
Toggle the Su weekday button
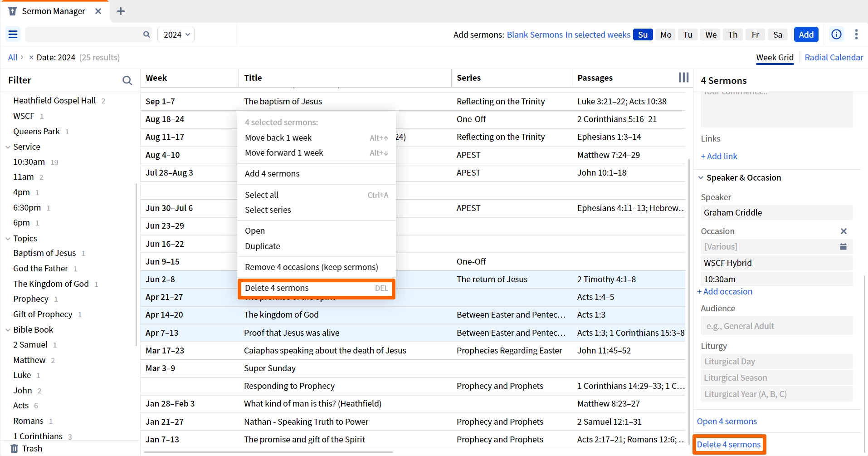pos(643,34)
